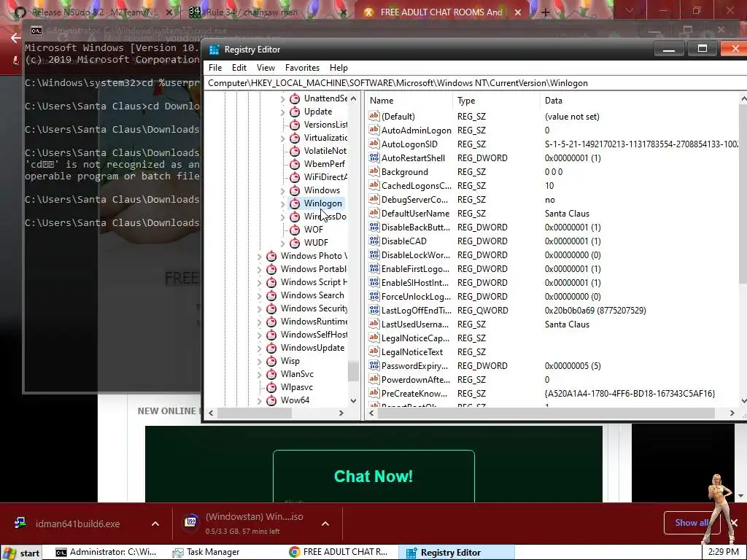Click the idman641build6.exe download file icon
Image resolution: width=747 pixels, height=560 pixels.
(x=20, y=524)
